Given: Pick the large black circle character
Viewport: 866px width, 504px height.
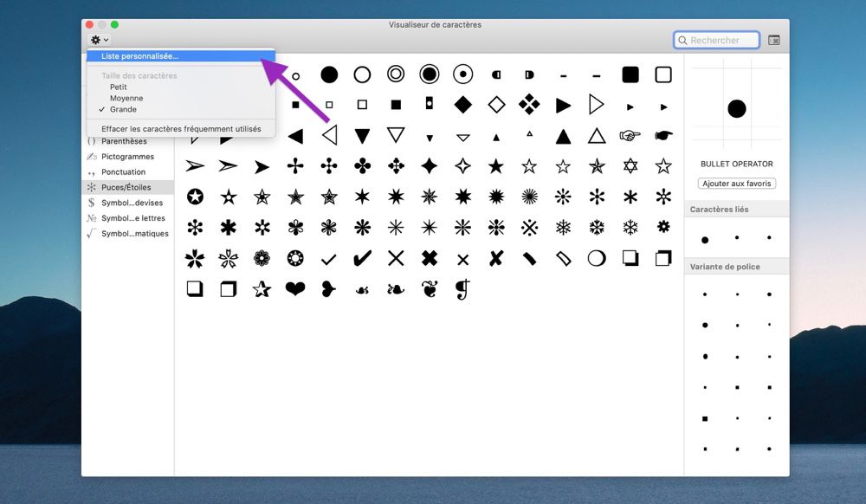Looking at the screenshot, I should coord(329,74).
